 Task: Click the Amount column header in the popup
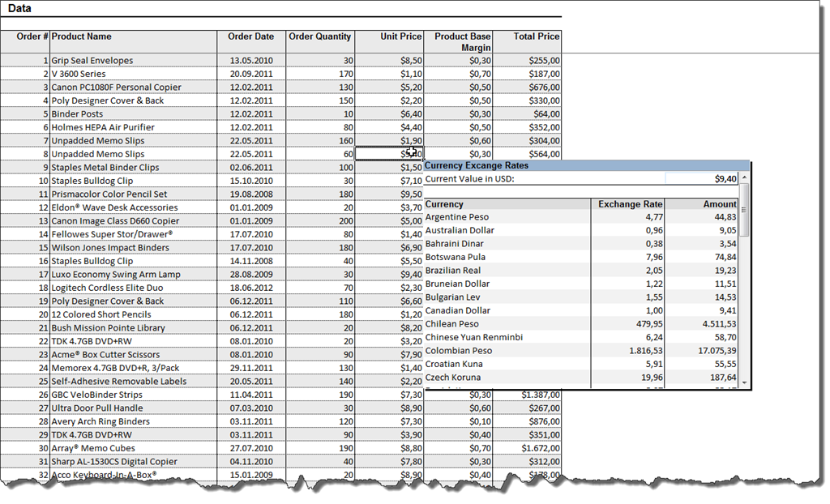click(701, 204)
